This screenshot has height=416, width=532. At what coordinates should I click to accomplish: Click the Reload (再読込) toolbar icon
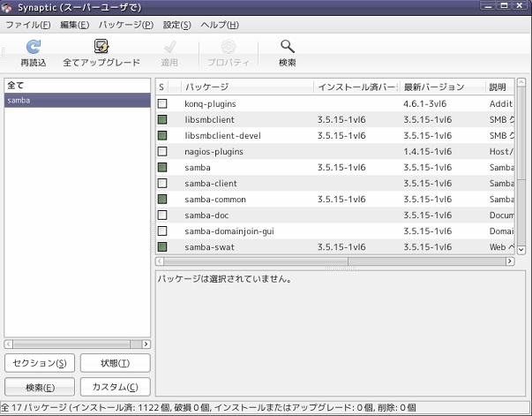[x=34, y=47]
